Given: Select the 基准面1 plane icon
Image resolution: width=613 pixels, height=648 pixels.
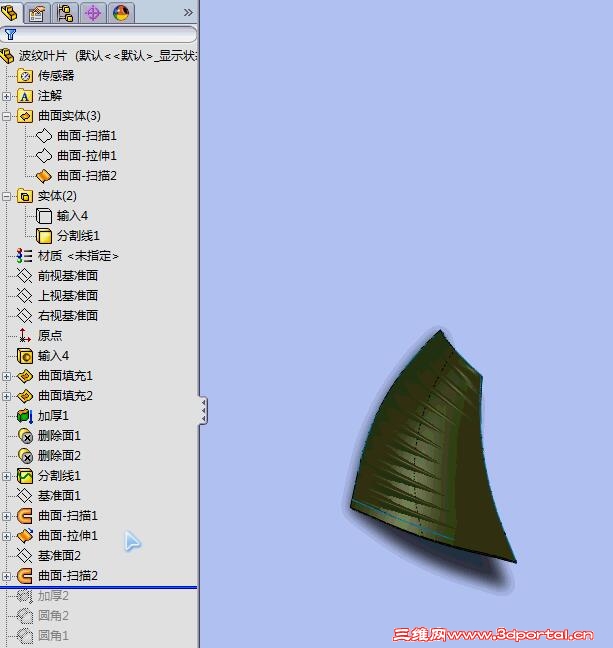Looking at the screenshot, I should click(24, 496).
